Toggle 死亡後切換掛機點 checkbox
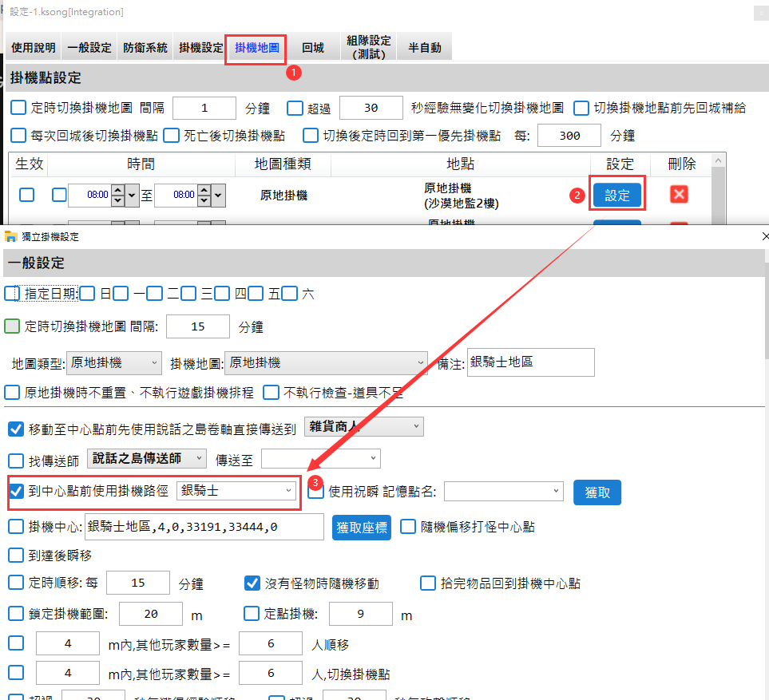Screen dimensions: 769x700 coord(171,136)
